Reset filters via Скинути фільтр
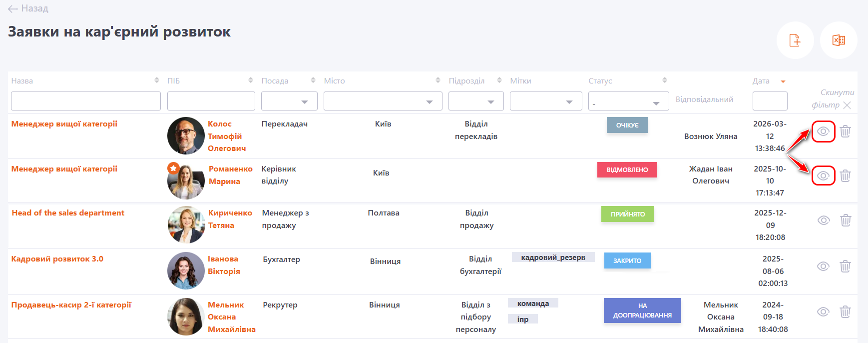868x343 pixels. (831, 99)
